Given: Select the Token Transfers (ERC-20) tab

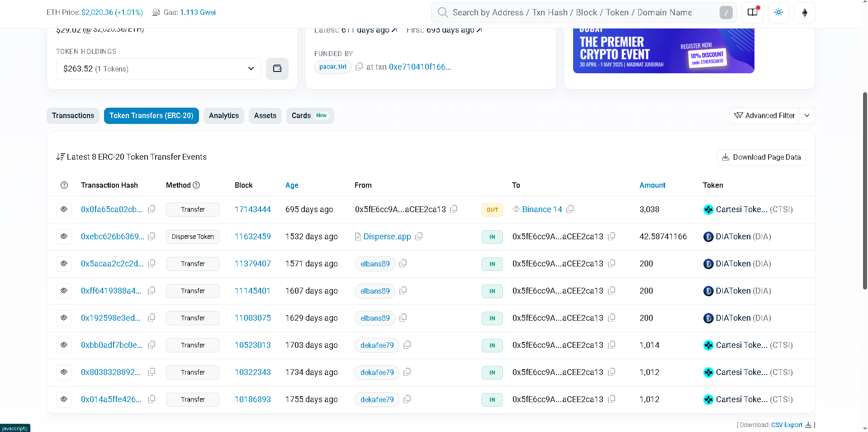Looking at the screenshot, I should 152,116.
